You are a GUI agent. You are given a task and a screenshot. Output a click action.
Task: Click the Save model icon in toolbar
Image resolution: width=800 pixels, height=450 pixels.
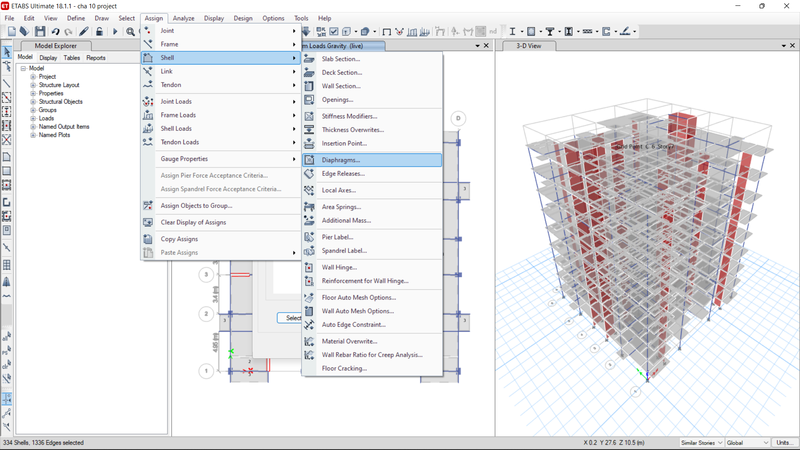pos(40,32)
